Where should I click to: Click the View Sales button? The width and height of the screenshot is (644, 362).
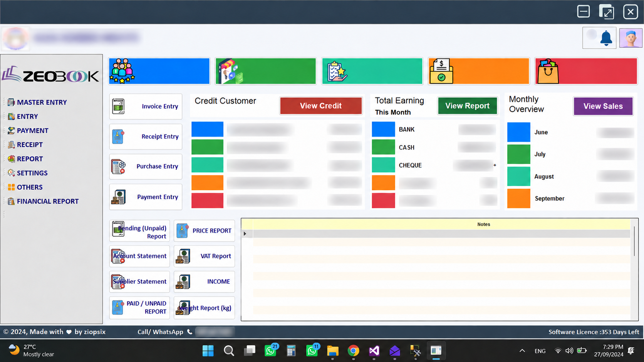(x=603, y=106)
